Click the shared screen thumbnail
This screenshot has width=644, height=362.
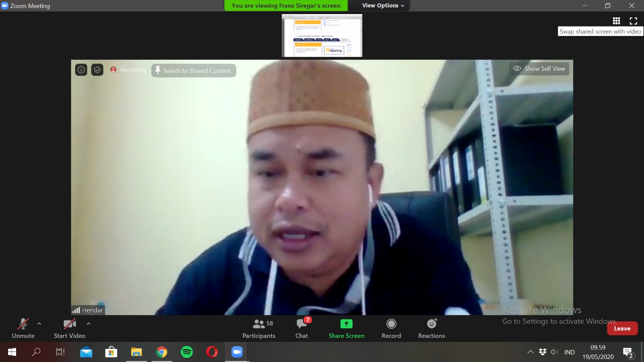322,35
